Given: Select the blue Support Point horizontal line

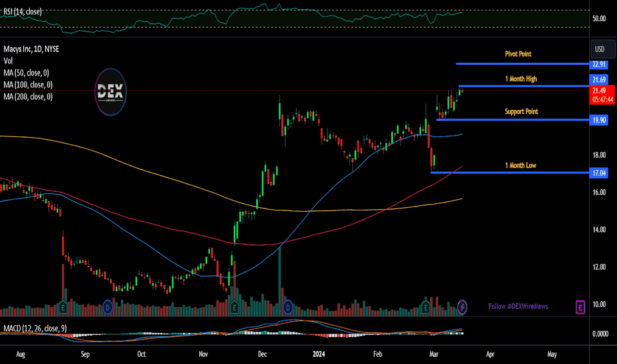Looking at the screenshot, I should pos(513,120).
